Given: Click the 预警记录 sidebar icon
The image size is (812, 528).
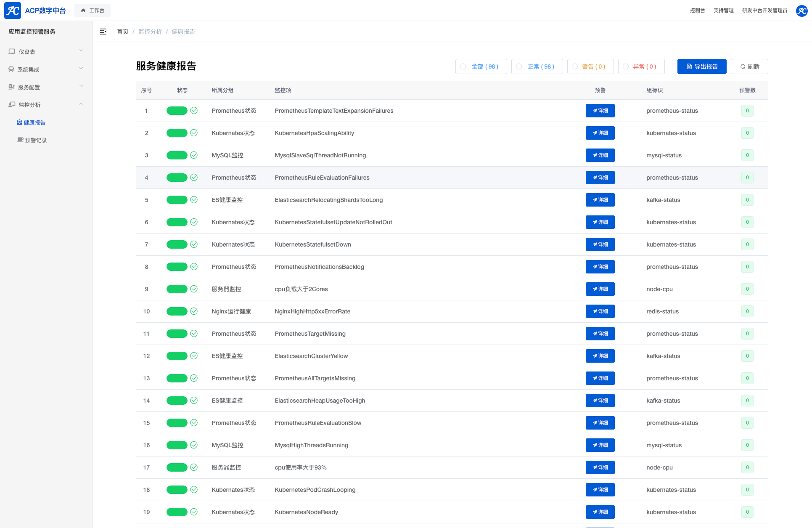Looking at the screenshot, I should click(20, 140).
